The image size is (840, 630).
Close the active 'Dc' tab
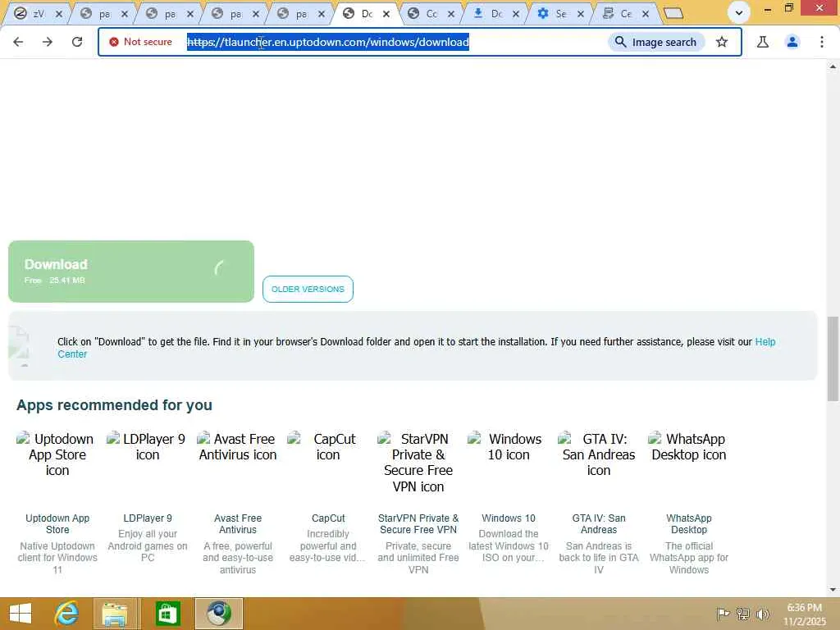coord(386,14)
